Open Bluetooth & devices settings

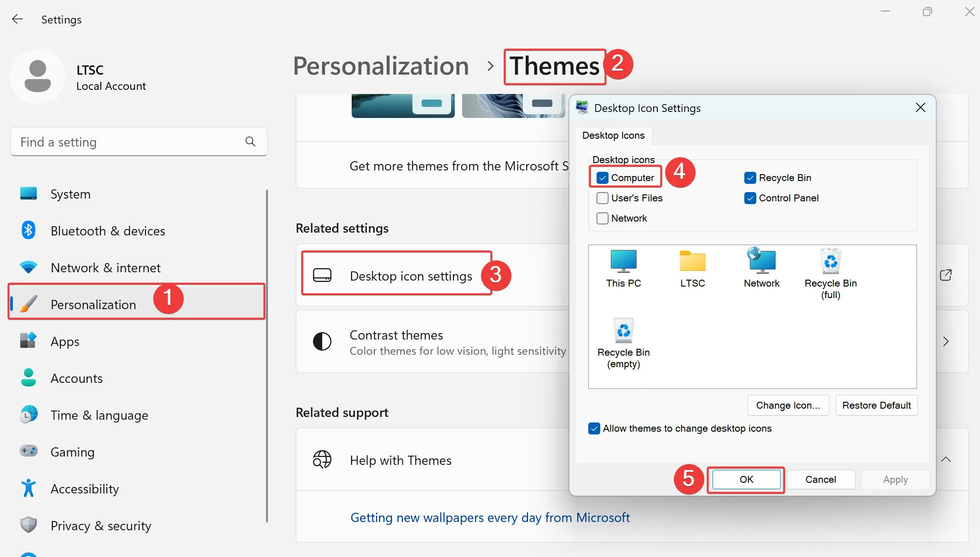[108, 231]
